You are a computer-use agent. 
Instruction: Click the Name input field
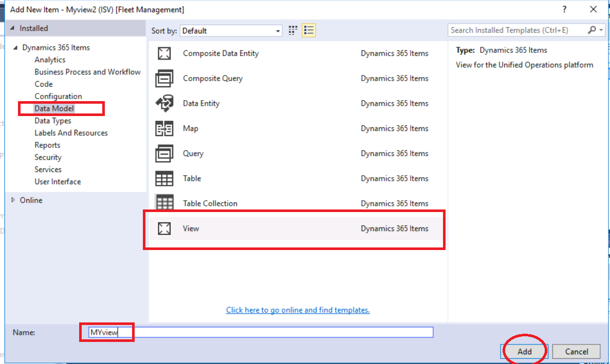261,332
